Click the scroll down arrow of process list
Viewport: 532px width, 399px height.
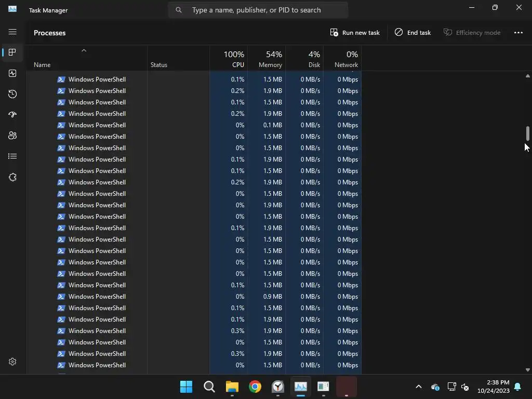(x=528, y=370)
